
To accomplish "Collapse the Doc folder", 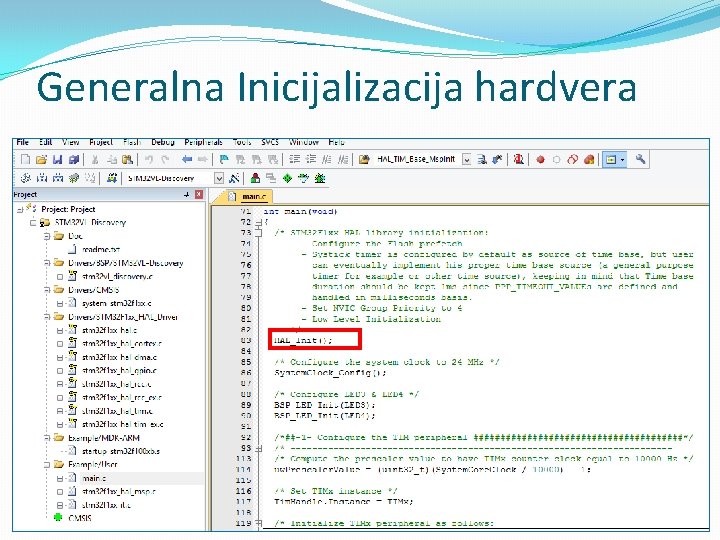I will [x=46, y=236].
